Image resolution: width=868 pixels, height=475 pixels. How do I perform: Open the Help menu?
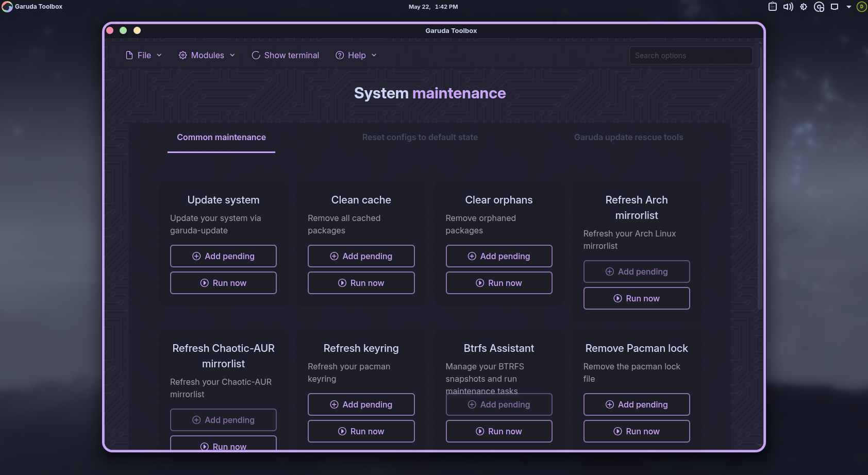click(356, 55)
